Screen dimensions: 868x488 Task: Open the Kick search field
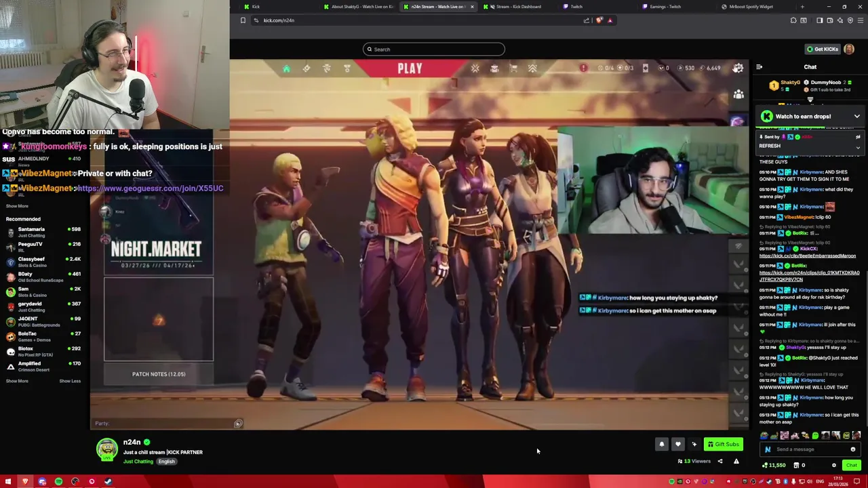point(434,49)
